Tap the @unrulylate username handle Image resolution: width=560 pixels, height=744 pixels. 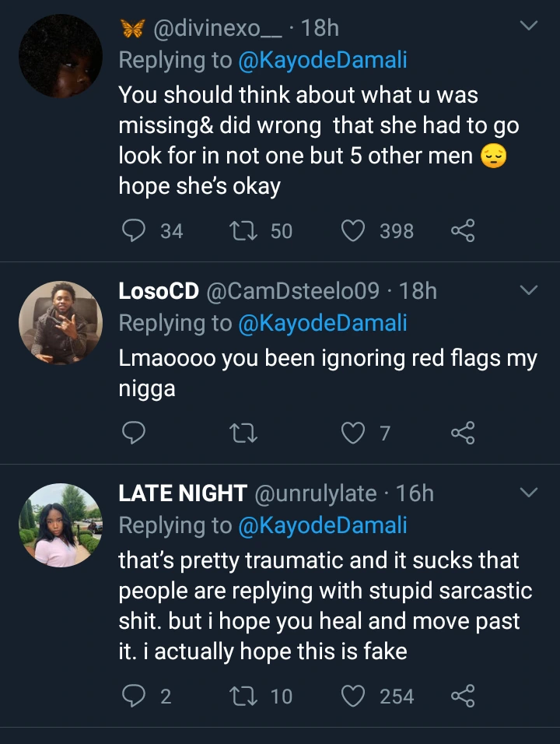click(316, 493)
